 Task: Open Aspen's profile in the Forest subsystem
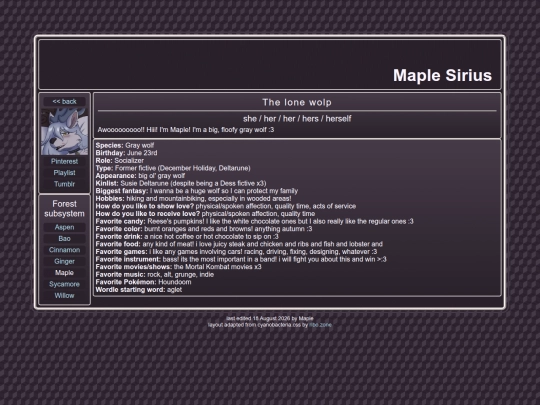click(x=64, y=227)
